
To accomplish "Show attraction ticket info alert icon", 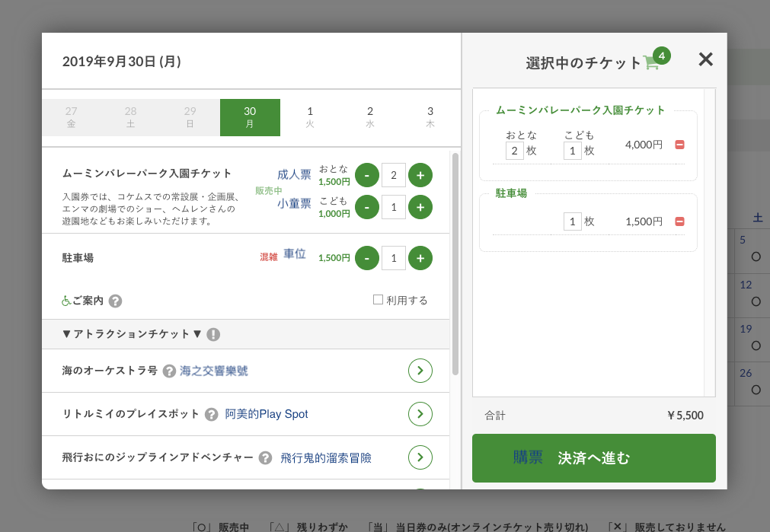I will (213, 334).
